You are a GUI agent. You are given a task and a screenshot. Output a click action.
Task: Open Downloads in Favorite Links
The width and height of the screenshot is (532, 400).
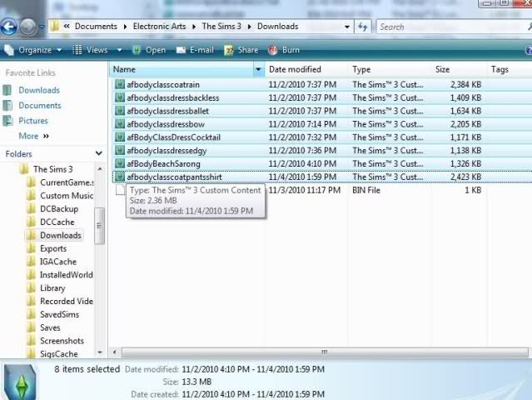39,90
